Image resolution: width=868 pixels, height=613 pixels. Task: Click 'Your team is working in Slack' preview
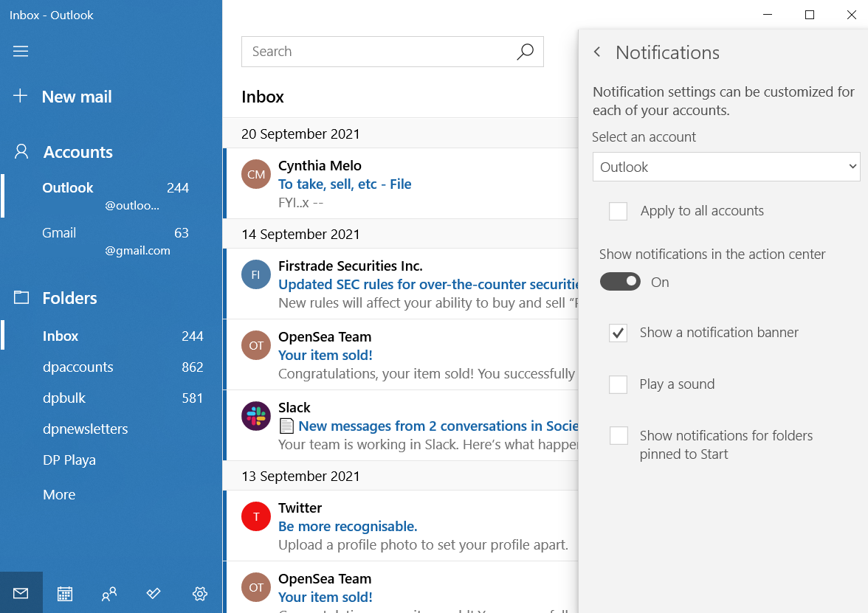pyautogui.click(x=428, y=444)
